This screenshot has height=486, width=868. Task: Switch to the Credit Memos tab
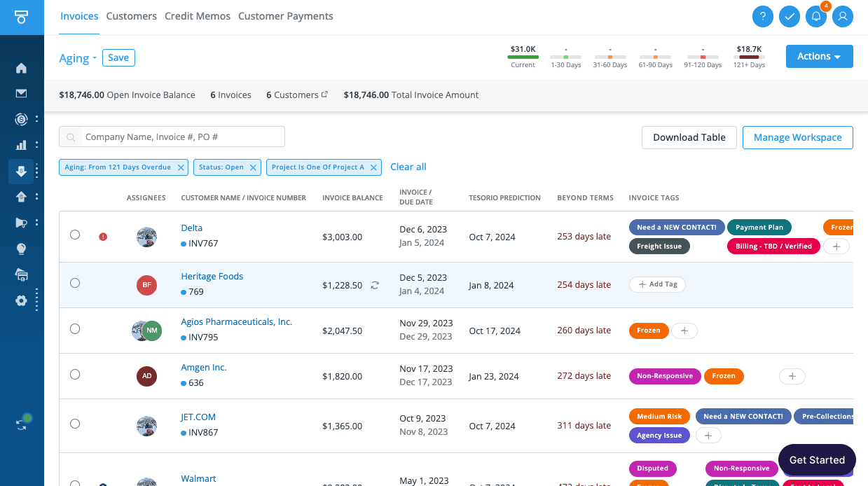[x=198, y=16]
